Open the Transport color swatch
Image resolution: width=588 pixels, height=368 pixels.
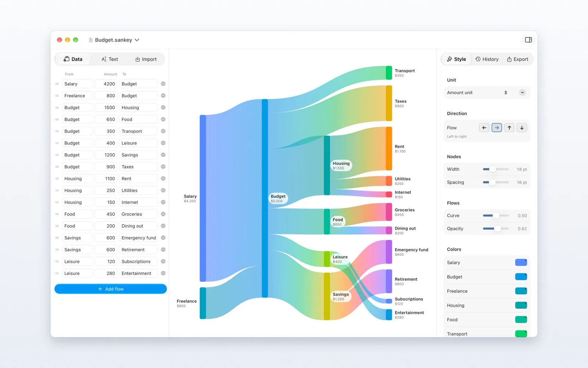point(521,334)
